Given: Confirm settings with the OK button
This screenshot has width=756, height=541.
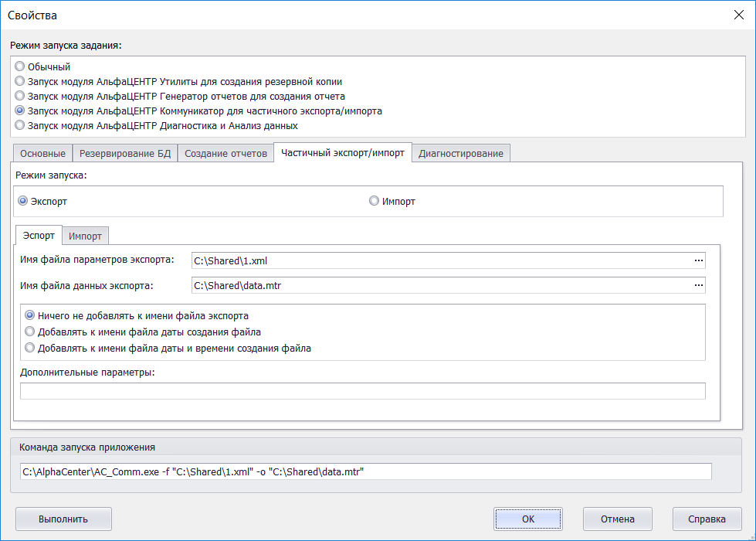Looking at the screenshot, I should click(x=528, y=519).
